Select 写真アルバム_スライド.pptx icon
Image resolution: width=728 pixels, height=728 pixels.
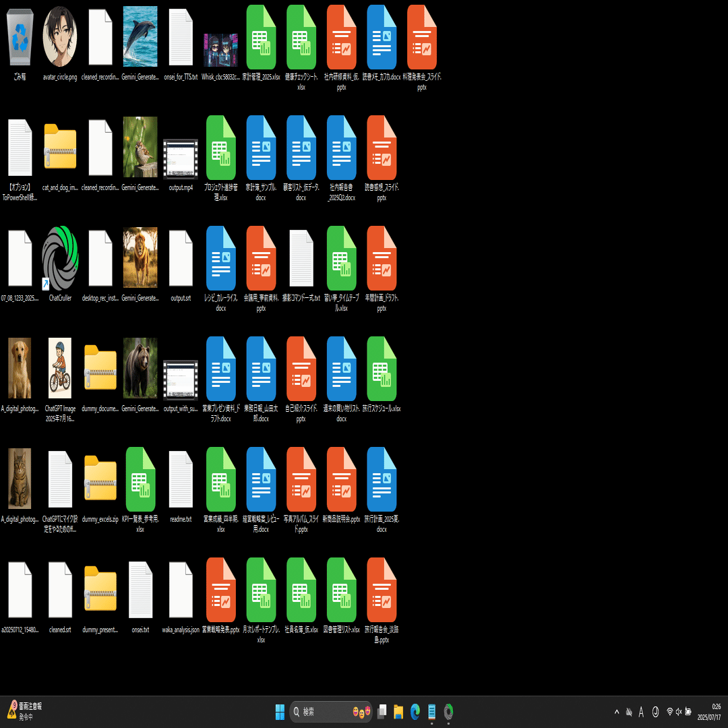(x=301, y=479)
